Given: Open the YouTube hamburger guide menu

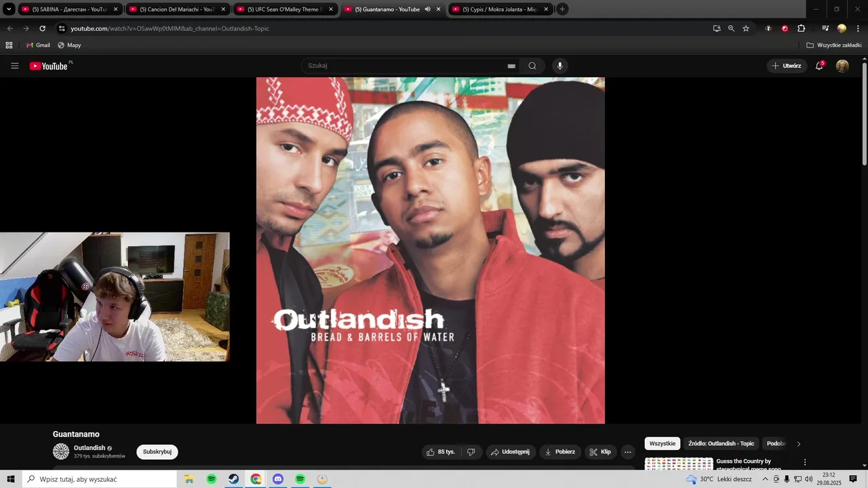Looking at the screenshot, I should 14,66.
